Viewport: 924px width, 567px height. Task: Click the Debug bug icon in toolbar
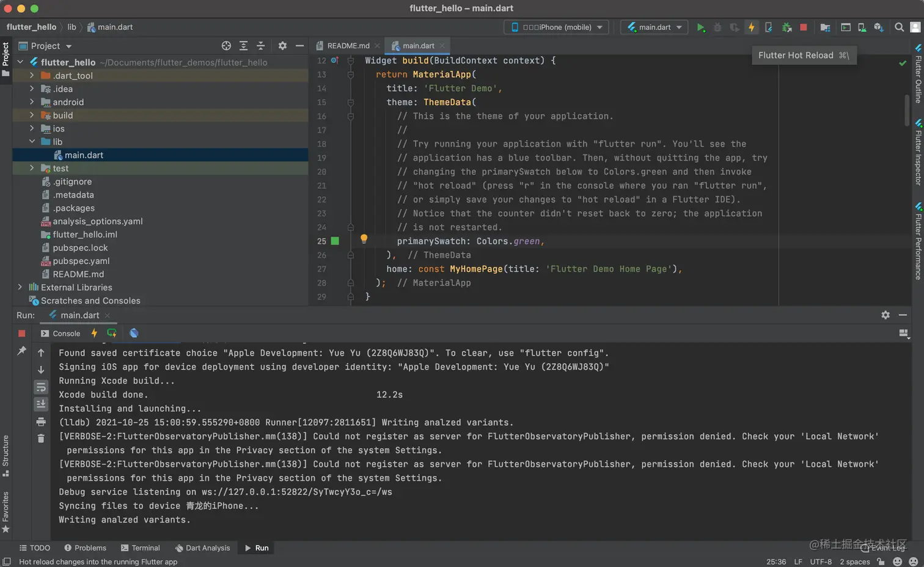(x=717, y=27)
